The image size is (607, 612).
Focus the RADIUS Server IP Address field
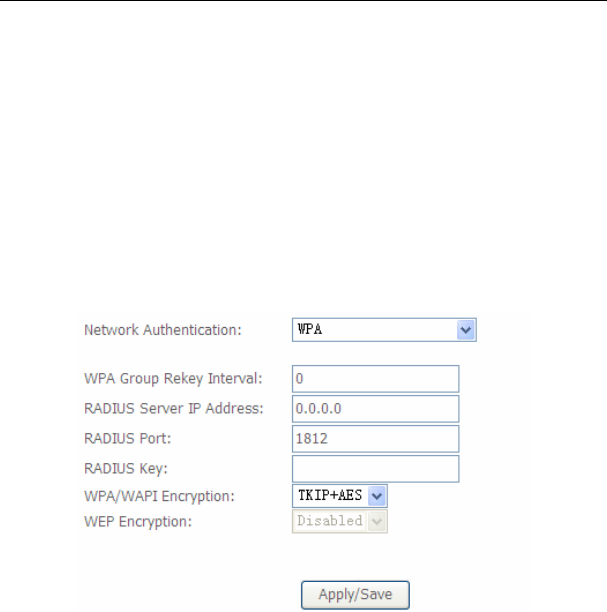376,409
